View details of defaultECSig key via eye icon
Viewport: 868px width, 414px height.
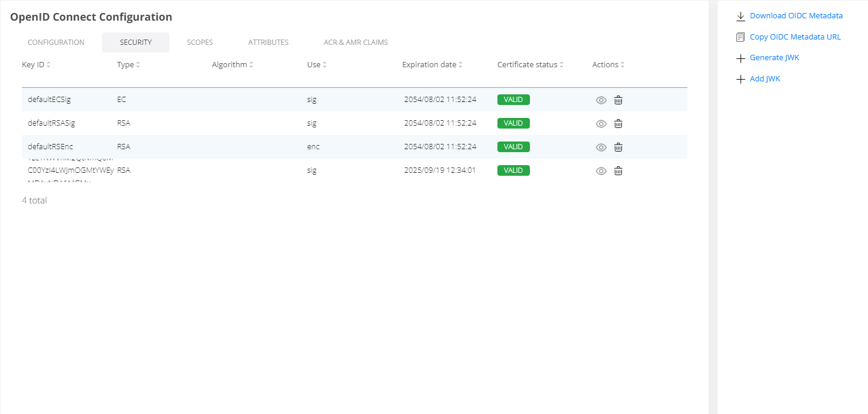601,100
